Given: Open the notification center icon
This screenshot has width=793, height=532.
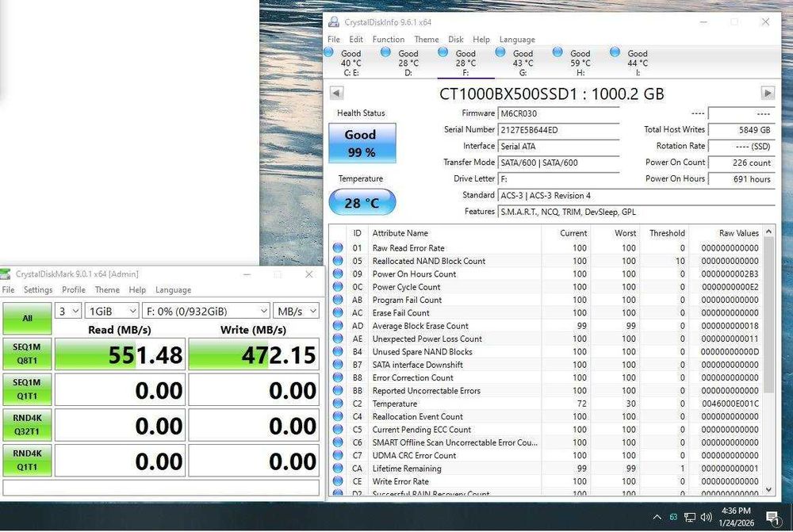Looking at the screenshot, I should tap(772, 518).
